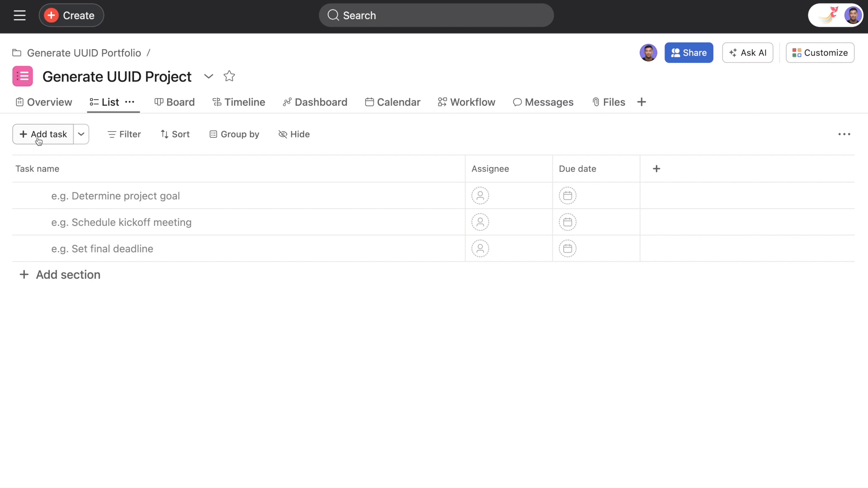Click the Create button

(x=71, y=15)
